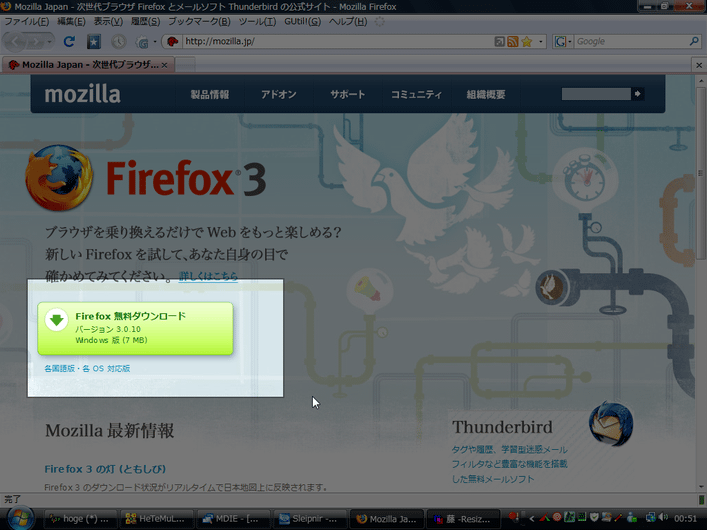The image size is (707, 530).
Task: Click the mozilla logo in site header
Action: [83, 94]
